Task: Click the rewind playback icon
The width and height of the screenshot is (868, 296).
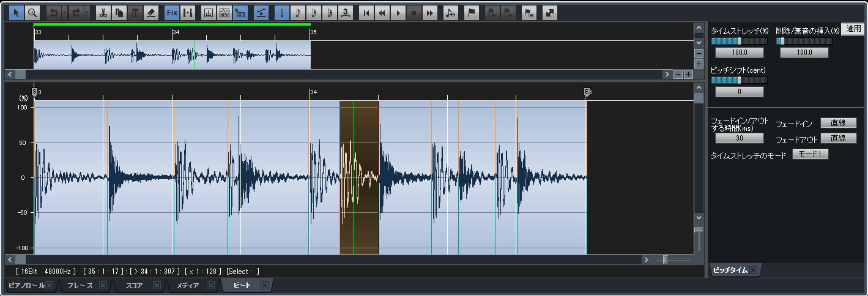Action: [x=382, y=12]
